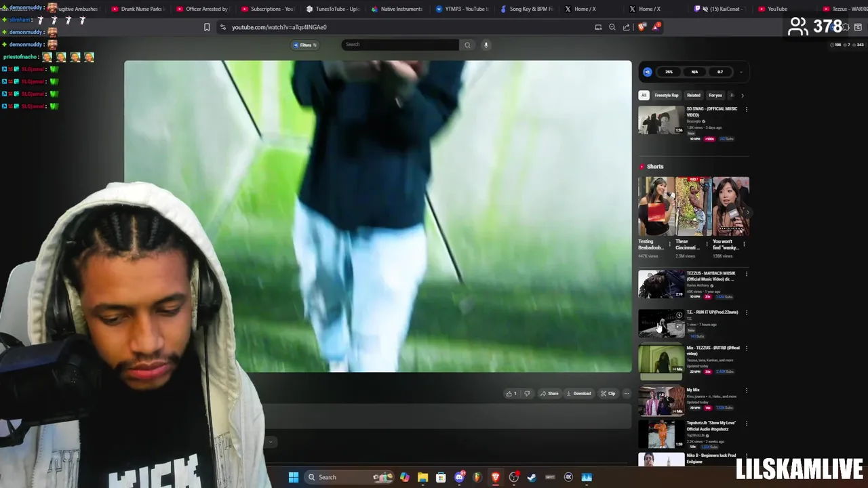
Task: Open the address bar share icon
Action: pos(626,27)
